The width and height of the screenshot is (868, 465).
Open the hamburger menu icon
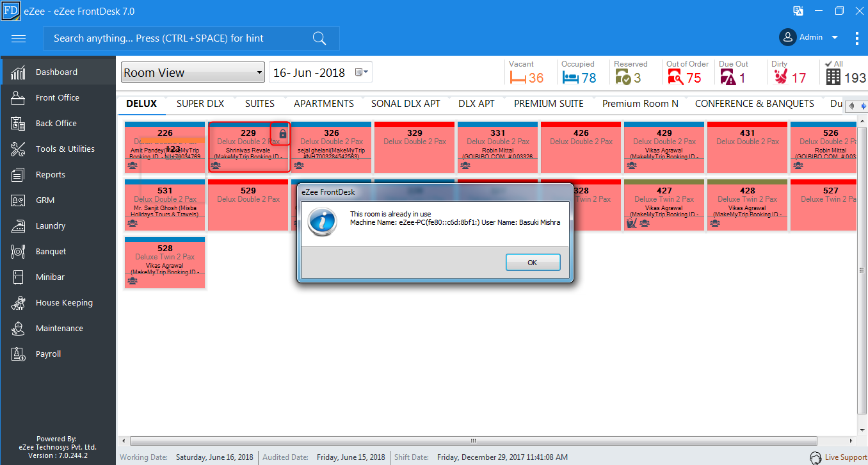pyautogui.click(x=19, y=38)
